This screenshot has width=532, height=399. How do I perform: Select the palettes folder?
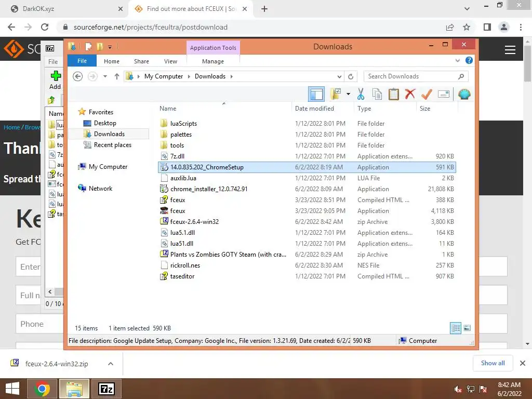pos(307,135)
